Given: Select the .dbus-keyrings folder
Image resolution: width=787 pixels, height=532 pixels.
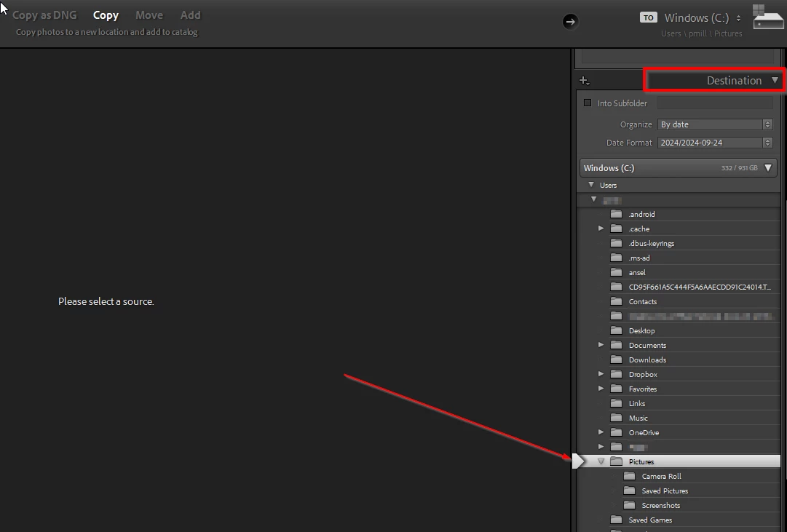Looking at the screenshot, I should pyautogui.click(x=652, y=243).
